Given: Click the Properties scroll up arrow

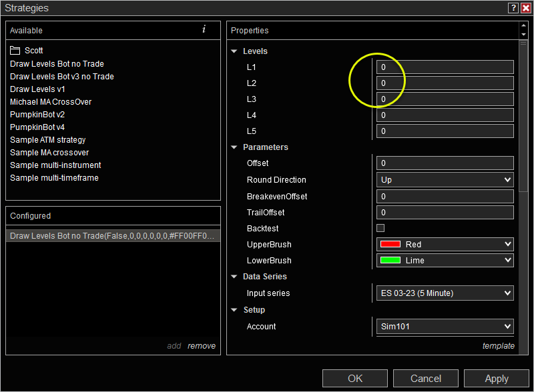Looking at the screenshot, I should pos(523,26).
